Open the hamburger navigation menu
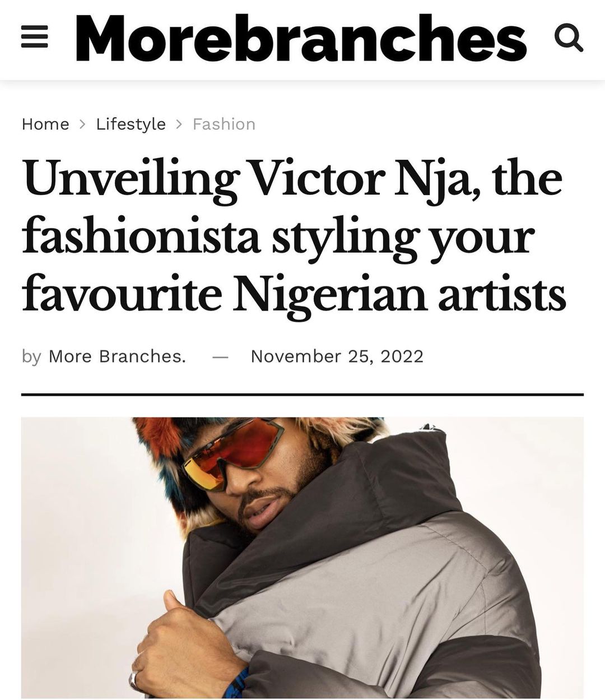 34,39
